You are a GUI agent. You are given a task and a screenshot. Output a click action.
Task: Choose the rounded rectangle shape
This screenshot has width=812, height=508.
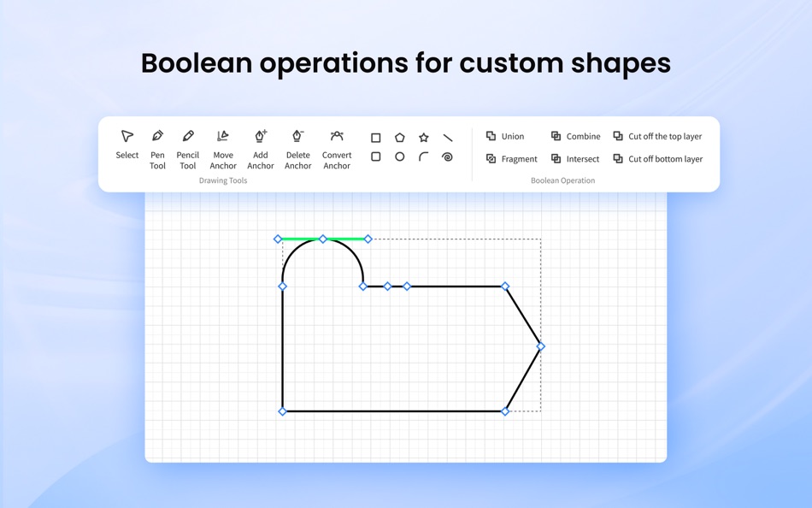(376, 156)
